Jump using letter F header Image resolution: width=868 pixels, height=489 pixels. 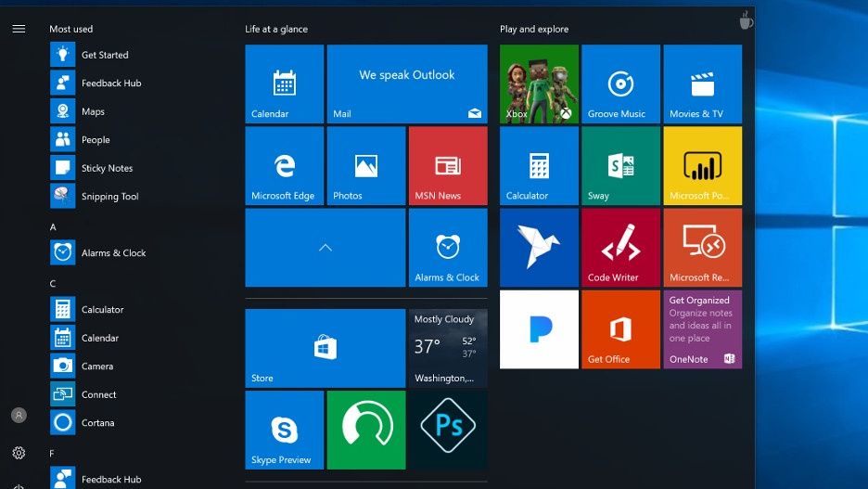(52, 453)
